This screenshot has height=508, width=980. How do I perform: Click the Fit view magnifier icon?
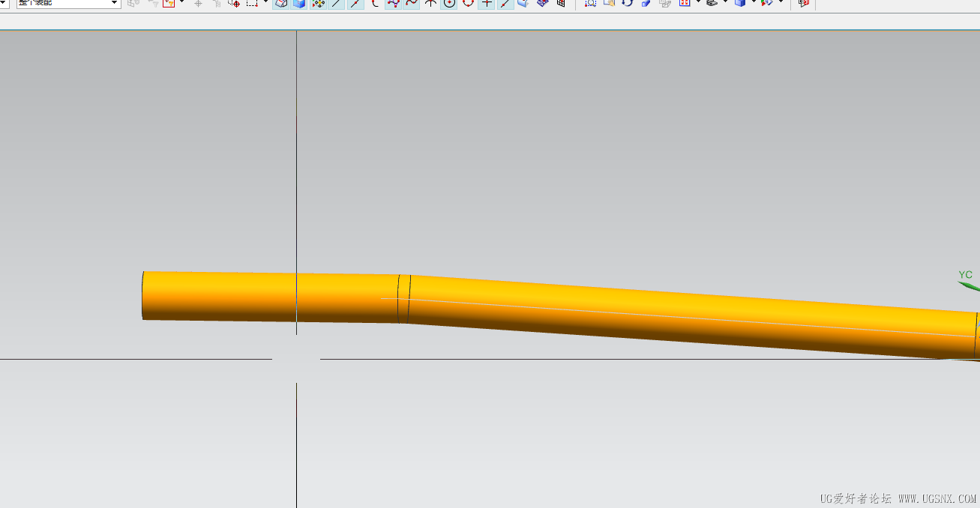590,3
